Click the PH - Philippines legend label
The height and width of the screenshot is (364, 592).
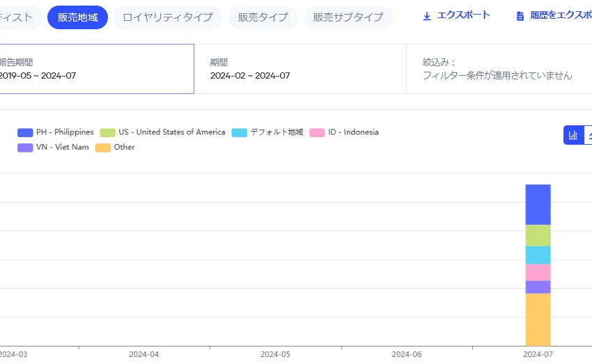(65, 132)
